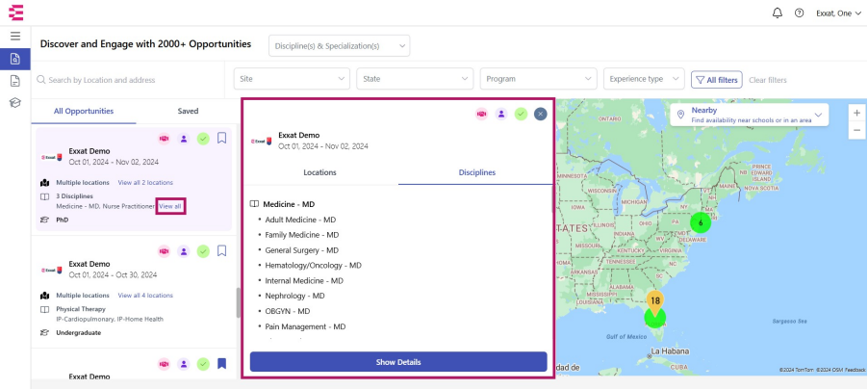
Task: Click the Exxat logo at top left
Action: point(16,13)
